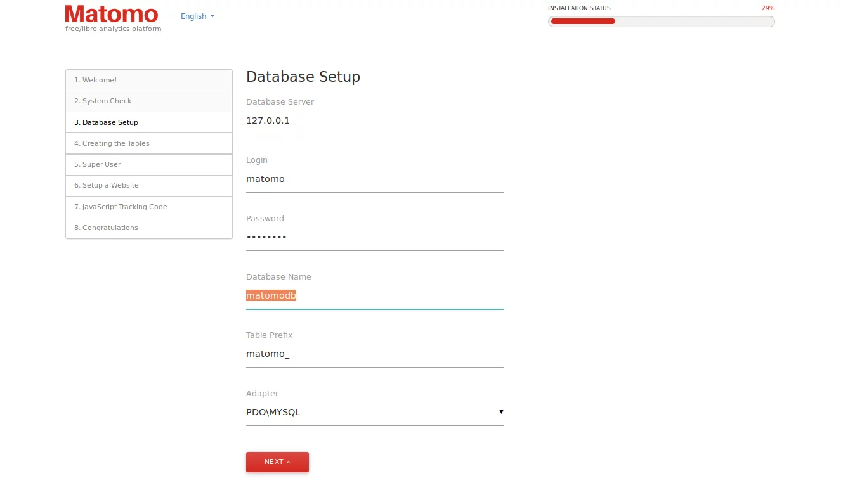Click the Database Name field

pyautogui.click(x=374, y=296)
